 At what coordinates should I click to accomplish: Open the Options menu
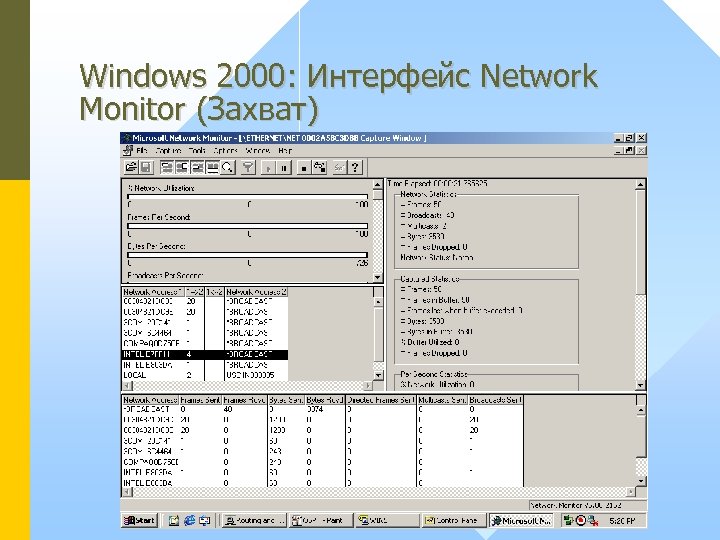point(225,151)
